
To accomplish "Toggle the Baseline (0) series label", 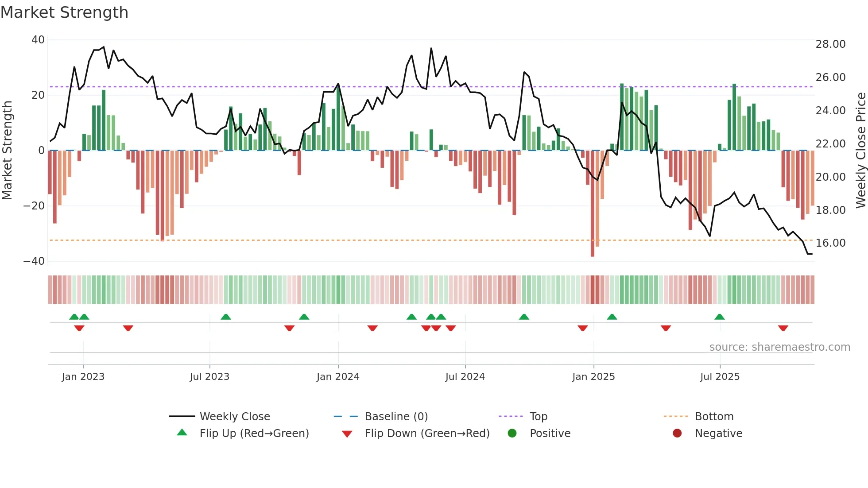I will [x=396, y=416].
